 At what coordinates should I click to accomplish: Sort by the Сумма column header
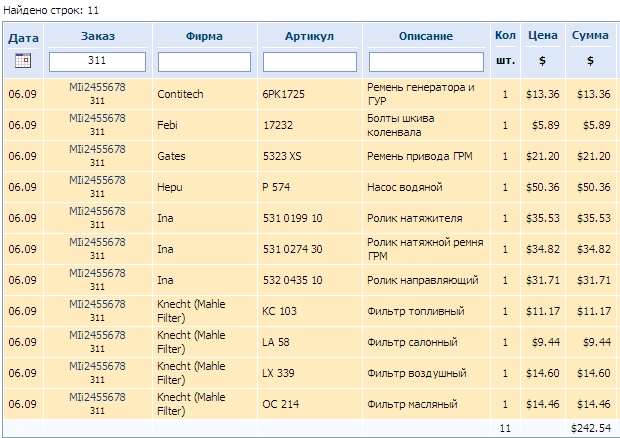pos(590,35)
